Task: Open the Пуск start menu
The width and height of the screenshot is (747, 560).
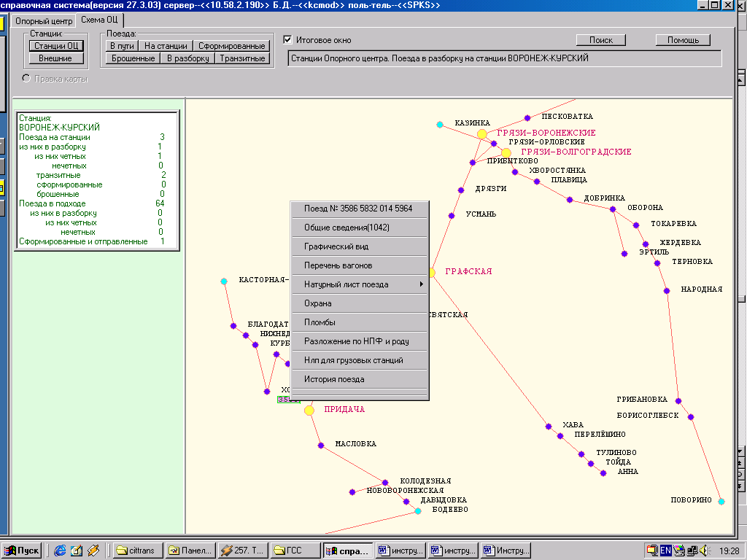Action: (22, 551)
